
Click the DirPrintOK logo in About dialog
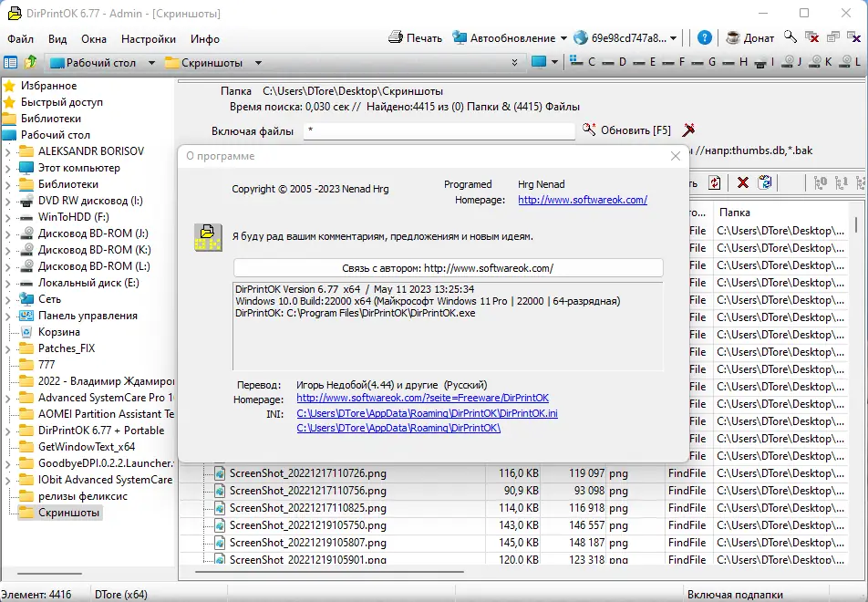tap(208, 237)
